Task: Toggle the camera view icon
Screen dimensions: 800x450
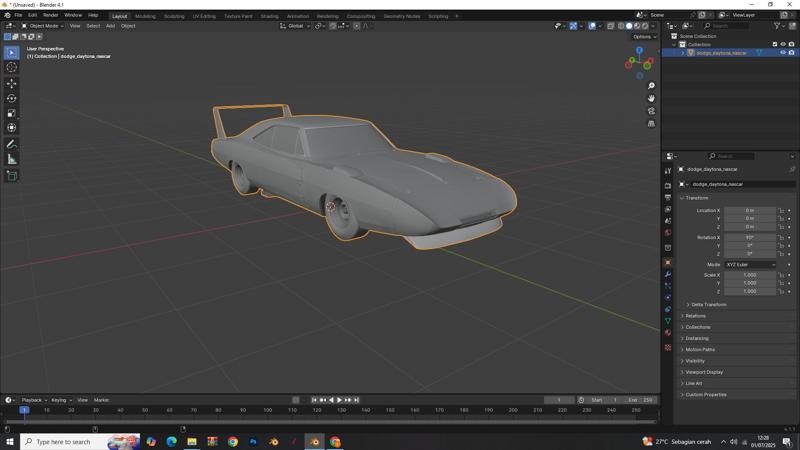Action: coord(651,111)
